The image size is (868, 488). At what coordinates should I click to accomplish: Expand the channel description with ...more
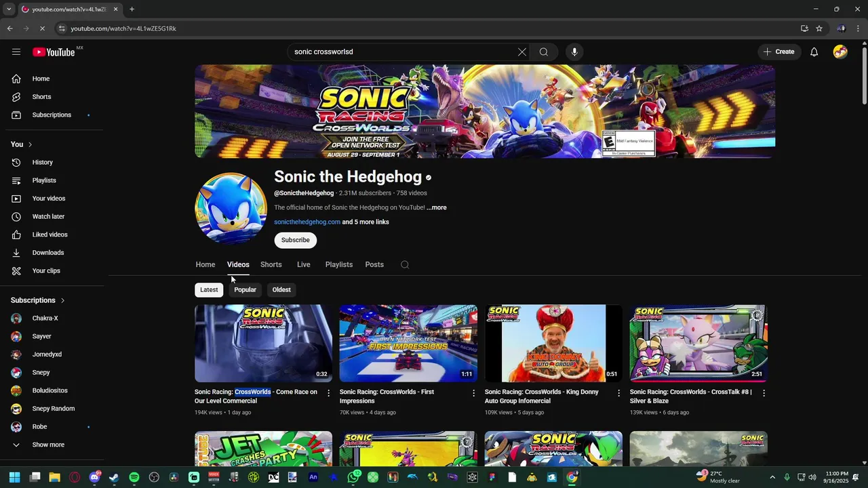coord(437,207)
